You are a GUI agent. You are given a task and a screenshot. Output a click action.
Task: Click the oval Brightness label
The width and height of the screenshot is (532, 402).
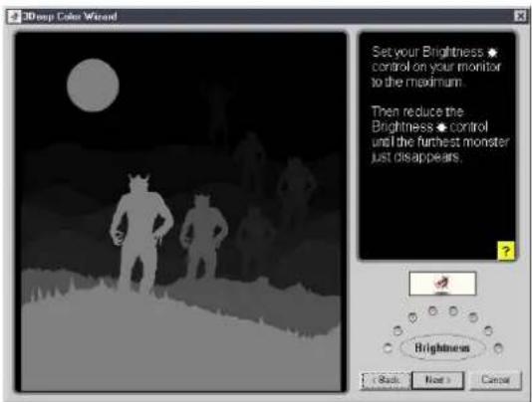point(442,347)
